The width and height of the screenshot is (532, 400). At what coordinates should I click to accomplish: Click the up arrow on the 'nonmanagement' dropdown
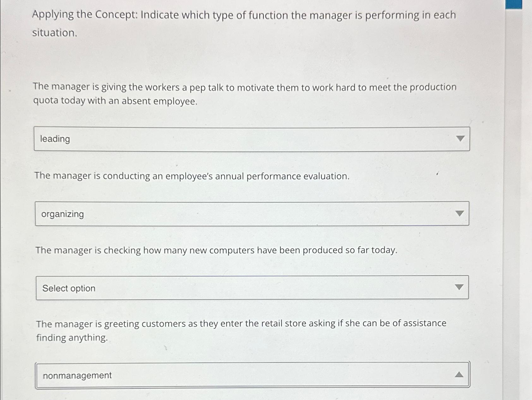click(459, 374)
